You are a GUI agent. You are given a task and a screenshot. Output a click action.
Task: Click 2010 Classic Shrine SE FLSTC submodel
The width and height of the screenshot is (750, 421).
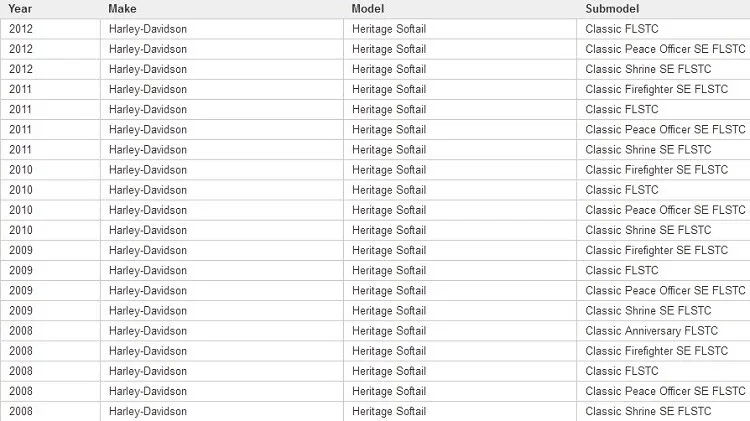(648, 230)
